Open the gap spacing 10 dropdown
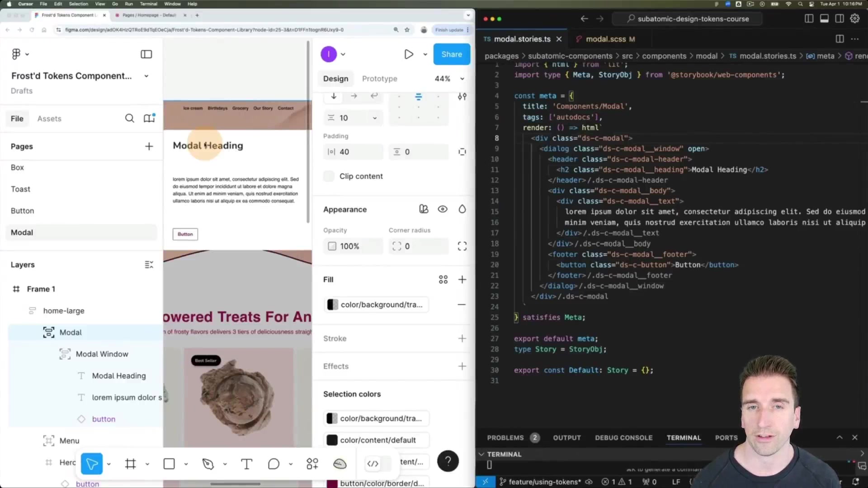 (374, 118)
